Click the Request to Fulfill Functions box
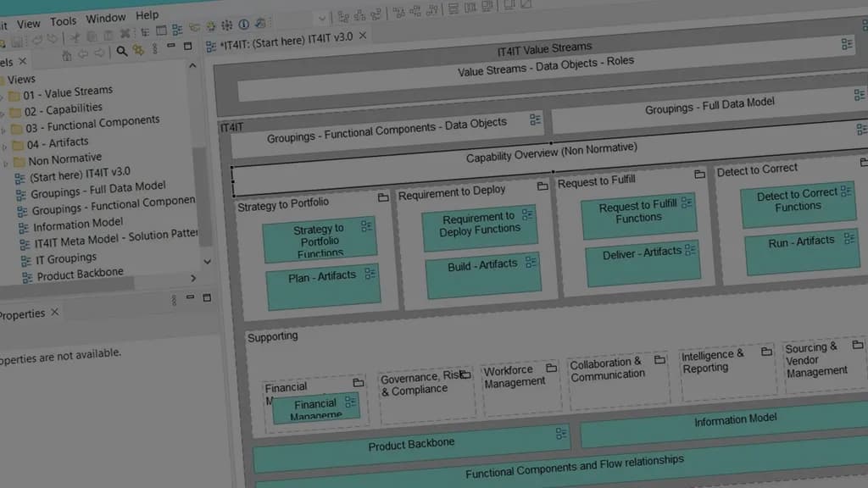Viewport: 868px width, 488px height. click(x=637, y=212)
